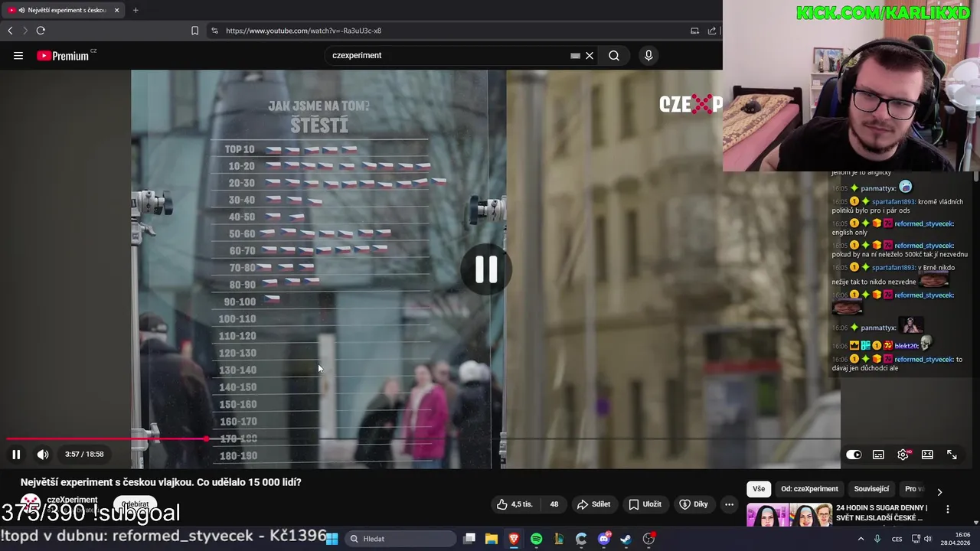Click the magnifier search button
Image resolution: width=980 pixels, height=551 pixels.
(614, 56)
